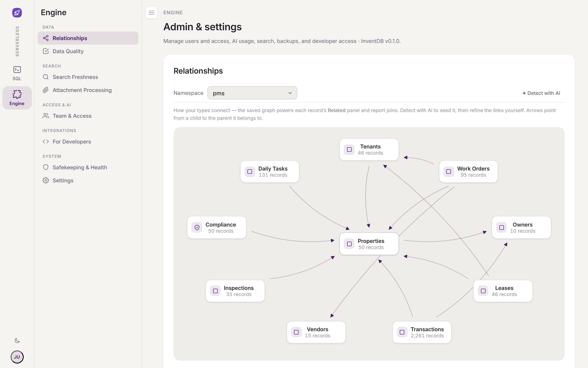Select the Work Orders label
Image resolution: width=588 pixels, height=368 pixels.
click(473, 168)
